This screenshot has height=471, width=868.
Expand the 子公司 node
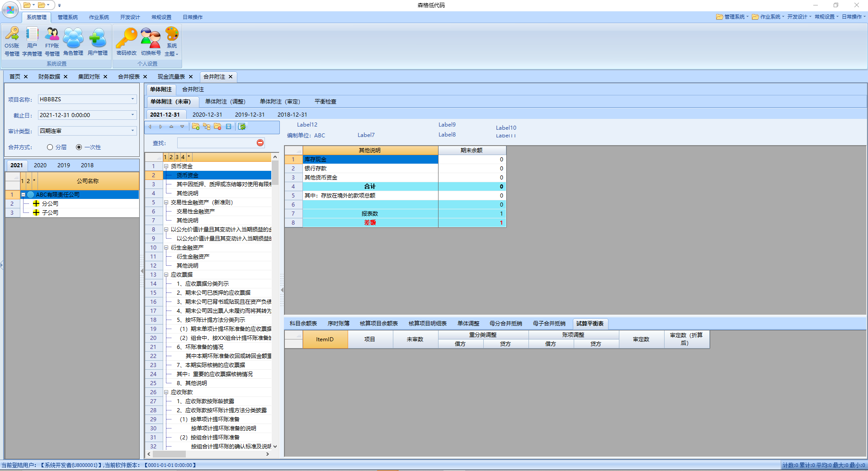[x=36, y=213]
